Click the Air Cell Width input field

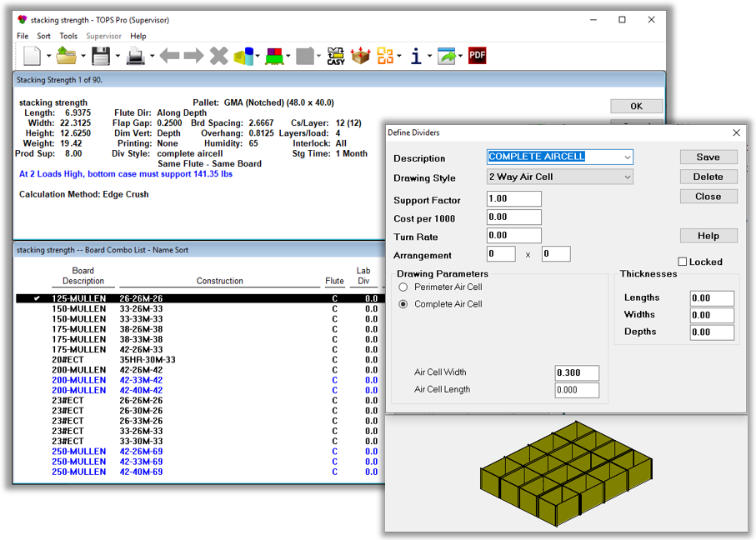(577, 373)
